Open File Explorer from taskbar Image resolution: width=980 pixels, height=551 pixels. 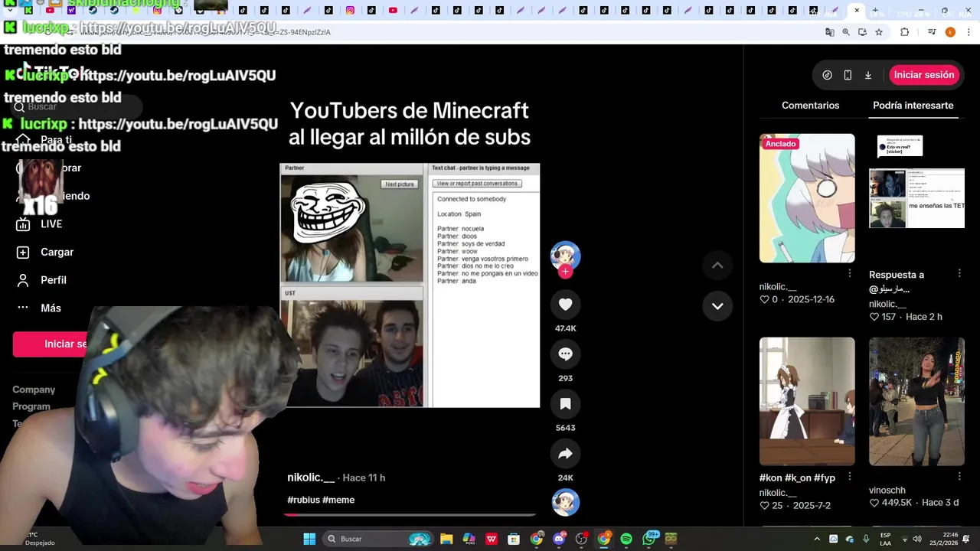[446, 539]
